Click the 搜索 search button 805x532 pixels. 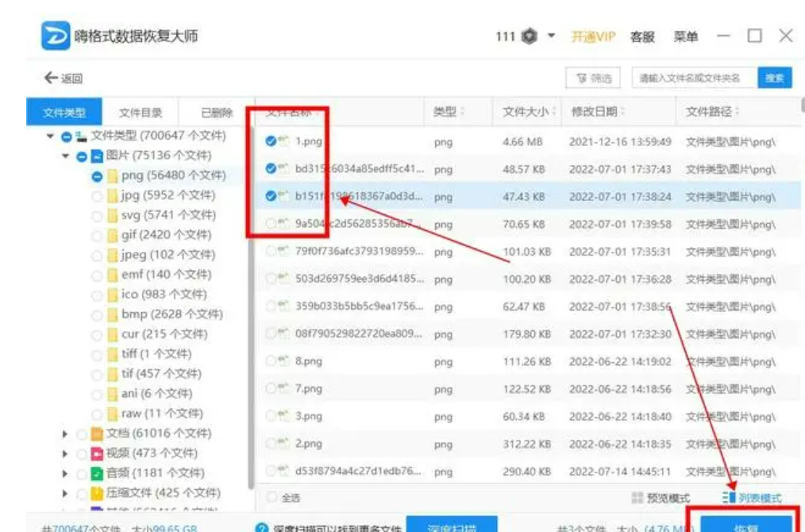(774, 78)
